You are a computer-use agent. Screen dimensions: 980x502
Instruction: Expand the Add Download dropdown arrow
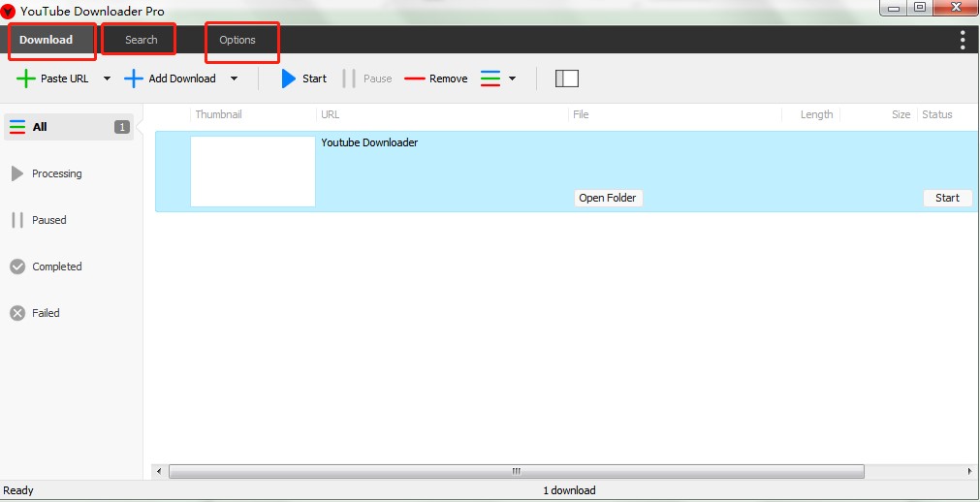(x=234, y=78)
